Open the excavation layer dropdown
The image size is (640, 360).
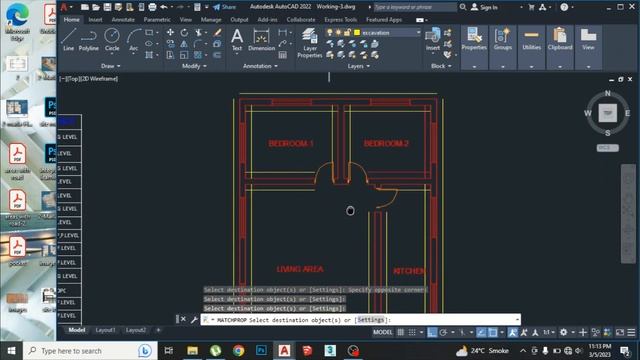click(x=418, y=32)
